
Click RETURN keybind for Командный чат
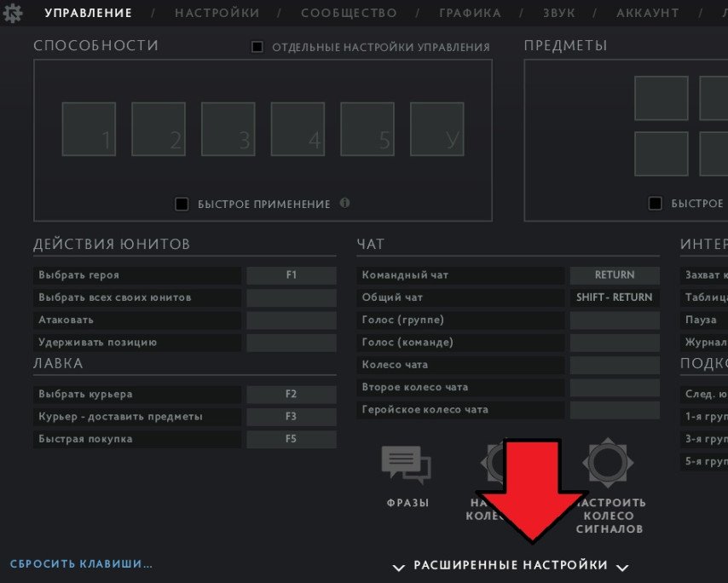[615, 274]
